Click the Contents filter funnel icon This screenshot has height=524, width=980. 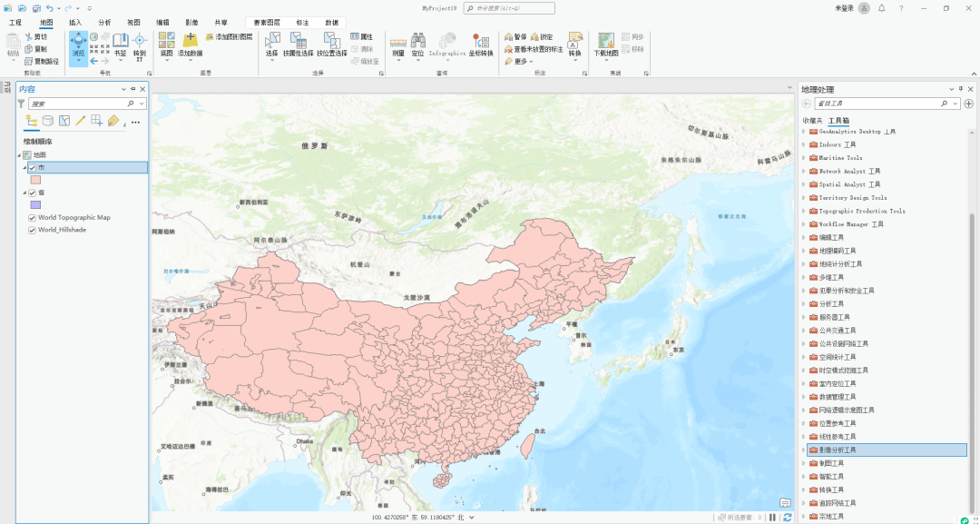21,104
